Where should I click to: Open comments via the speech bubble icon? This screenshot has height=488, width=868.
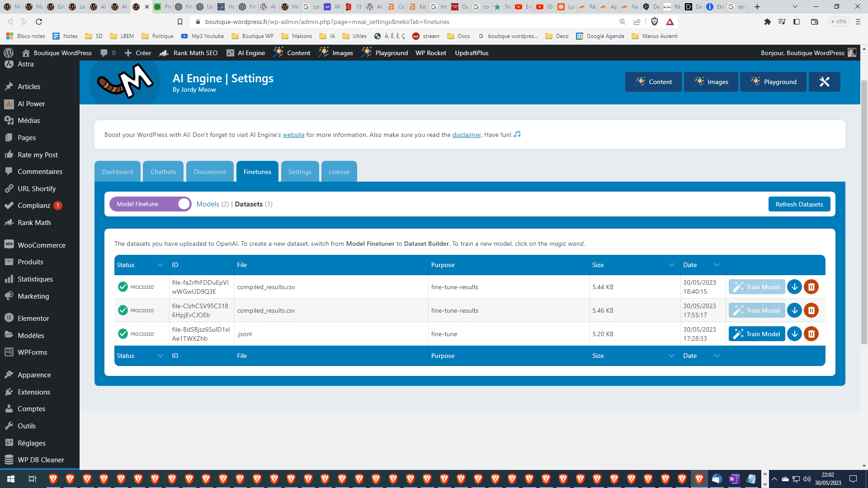(x=104, y=53)
